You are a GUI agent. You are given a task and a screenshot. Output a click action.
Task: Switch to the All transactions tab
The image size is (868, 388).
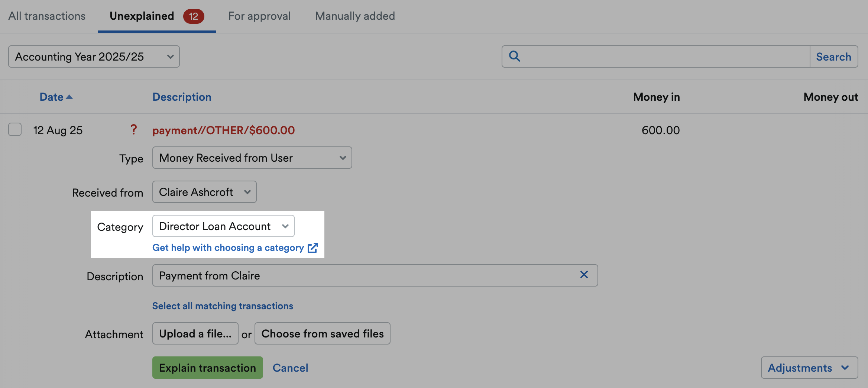tap(47, 16)
